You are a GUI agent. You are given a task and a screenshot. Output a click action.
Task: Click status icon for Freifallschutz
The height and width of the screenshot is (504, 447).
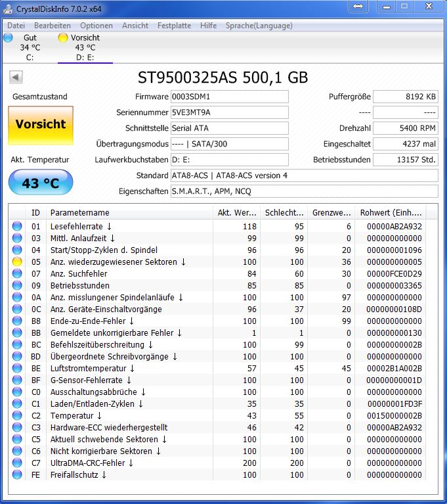click(x=17, y=474)
